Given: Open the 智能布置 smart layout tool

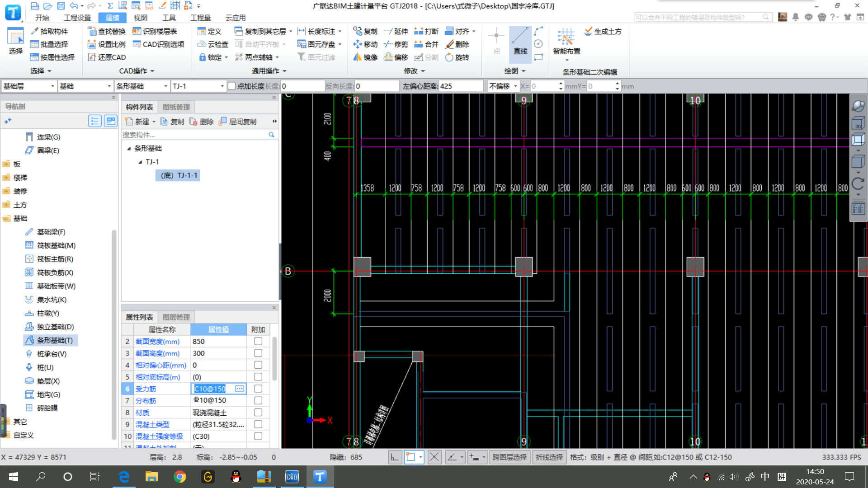Looking at the screenshot, I should 566,44.
